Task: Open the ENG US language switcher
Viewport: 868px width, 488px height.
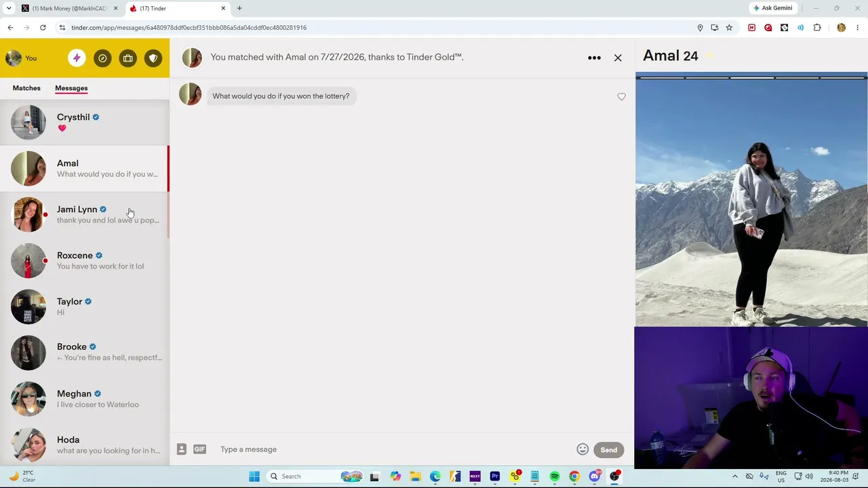Action: coord(781,476)
